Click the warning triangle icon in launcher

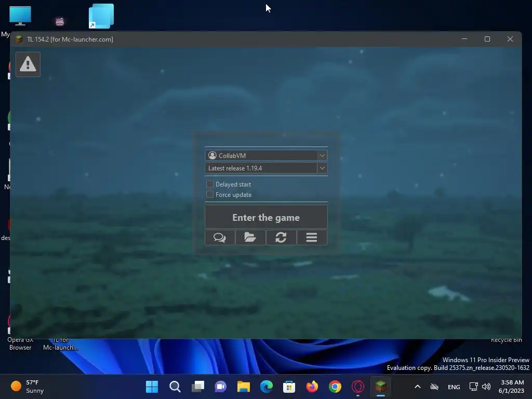click(28, 64)
